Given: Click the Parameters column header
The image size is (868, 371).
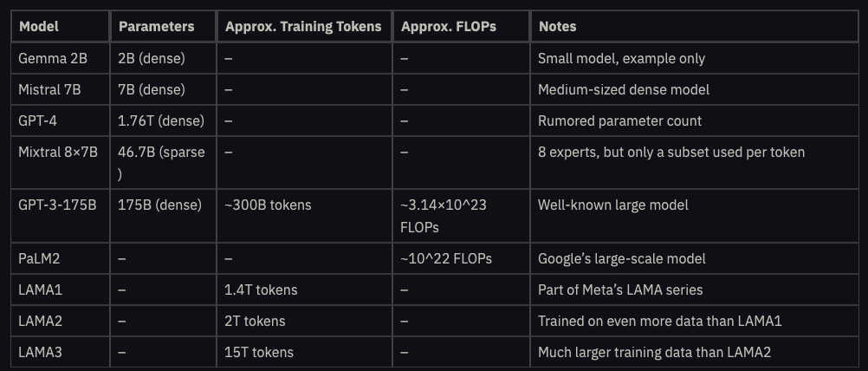Looking at the screenshot, I should [x=157, y=26].
